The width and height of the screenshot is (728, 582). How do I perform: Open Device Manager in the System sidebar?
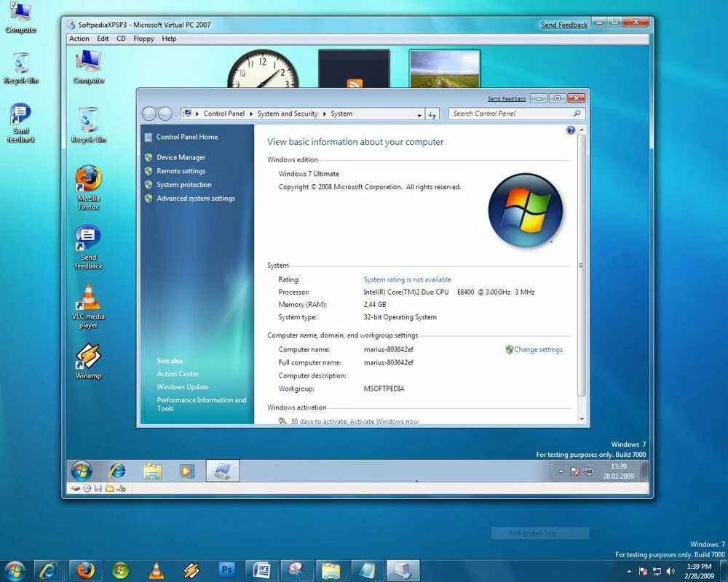[181, 157]
